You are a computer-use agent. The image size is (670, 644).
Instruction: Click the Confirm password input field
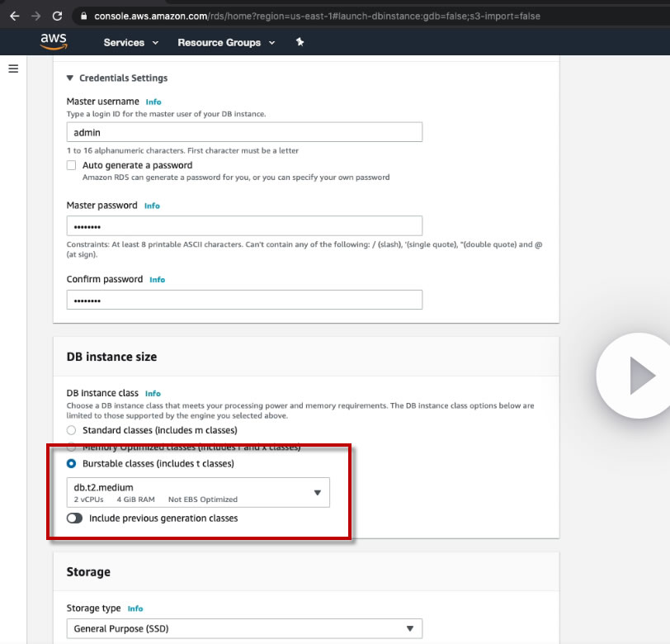tap(244, 300)
